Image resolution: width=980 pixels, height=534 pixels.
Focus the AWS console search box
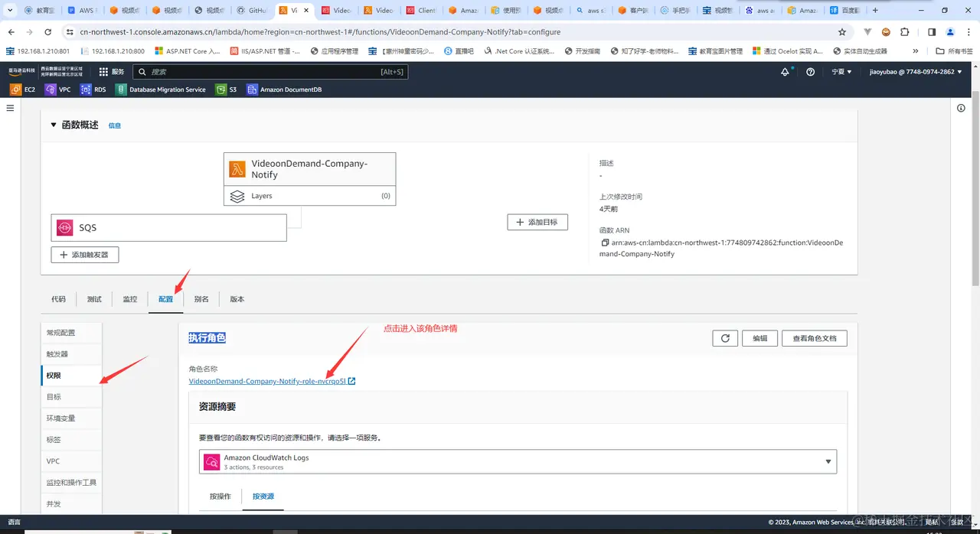pyautogui.click(x=270, y=71)
